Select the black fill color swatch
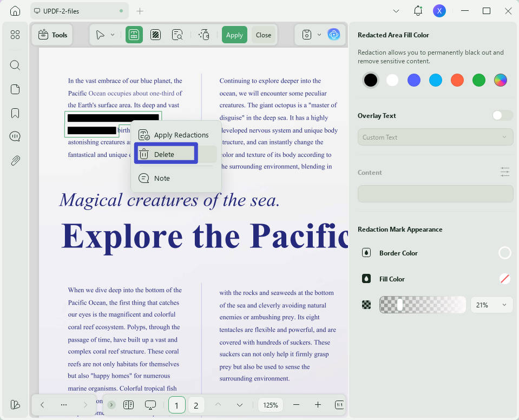519x420 pixels. [x=371, y=80]
